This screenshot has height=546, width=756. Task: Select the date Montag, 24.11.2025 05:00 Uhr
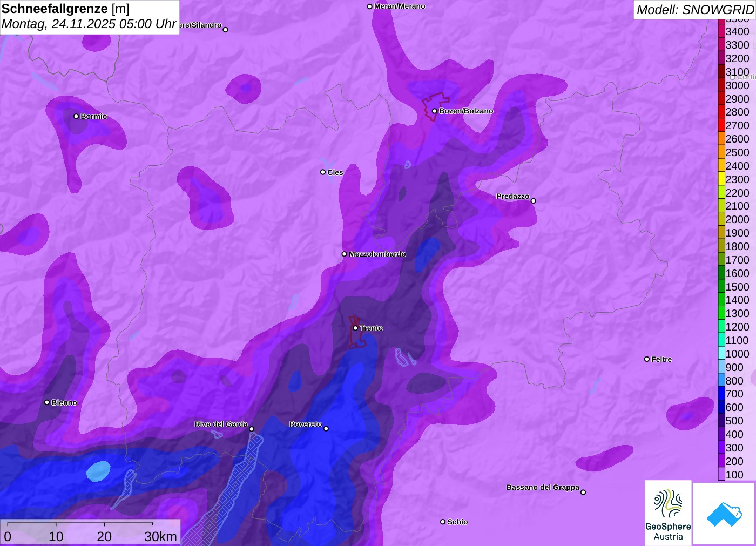[89, 24]
